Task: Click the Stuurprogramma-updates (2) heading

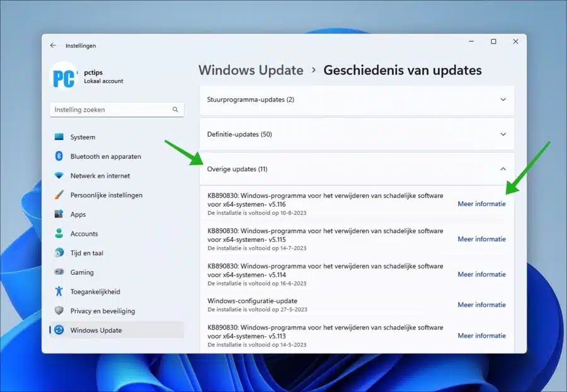Action: (251, 100)
